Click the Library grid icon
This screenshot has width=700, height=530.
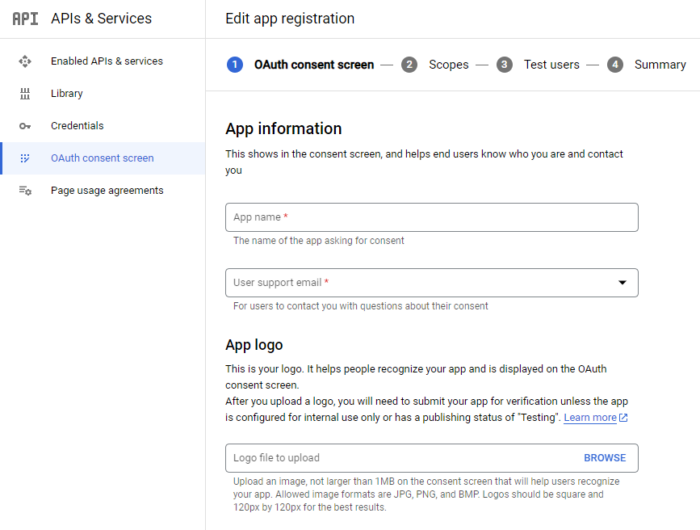(x=25, y=93)
